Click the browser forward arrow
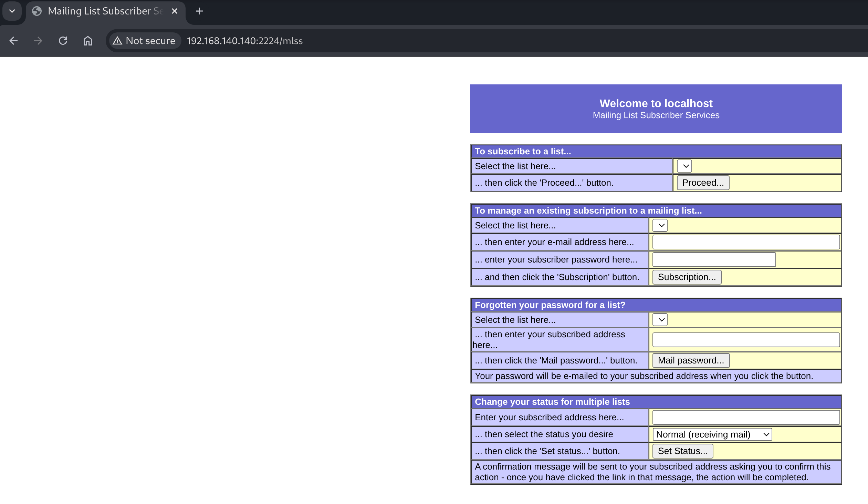The width and height of the screenshot is (868, 504). click(x=38, y=41)
